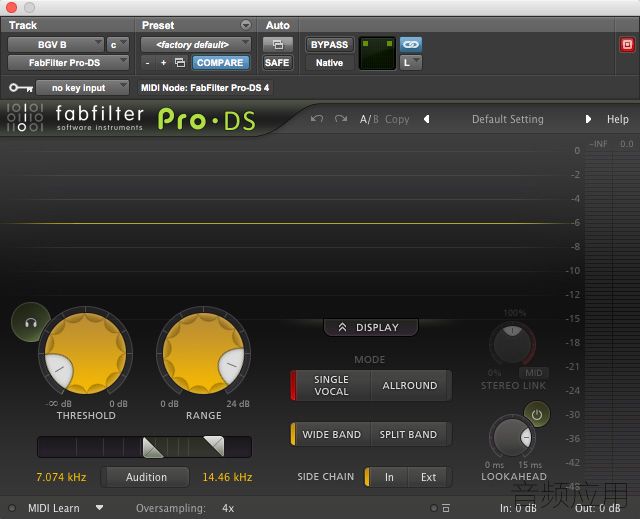
Task: Click the MIDI Learn button
Action: [x=53, y=508]
